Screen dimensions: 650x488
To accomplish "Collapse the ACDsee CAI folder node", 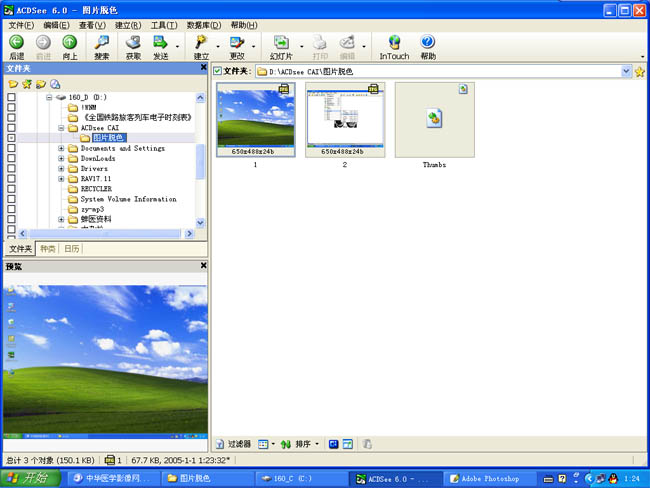I will point(61,128).
